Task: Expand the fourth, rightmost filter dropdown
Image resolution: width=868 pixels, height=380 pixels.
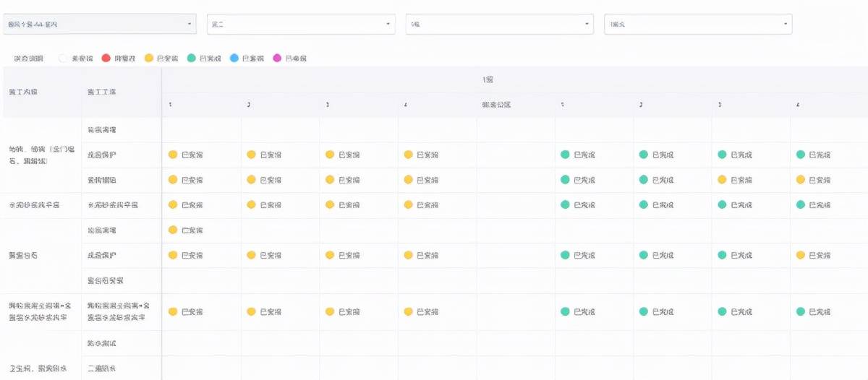Action: click(x=786, y=24)
